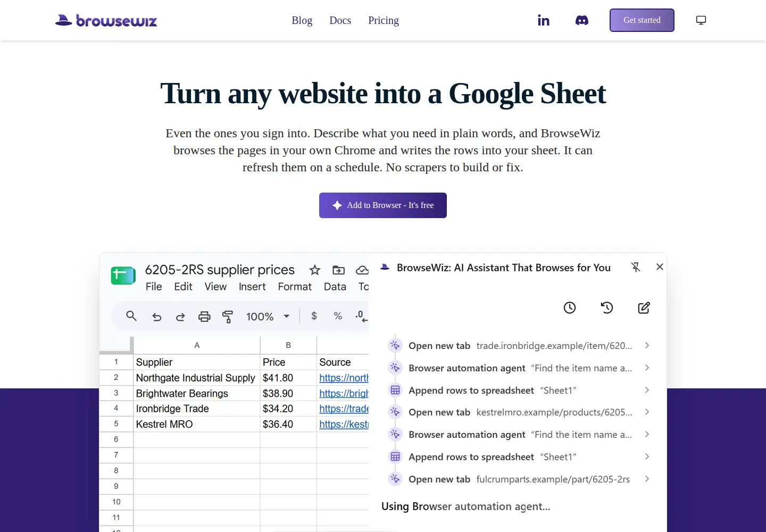The image size is (766, 532).
Task: Toggle the display theme monitor icon
Action: [x=701, y=20]
